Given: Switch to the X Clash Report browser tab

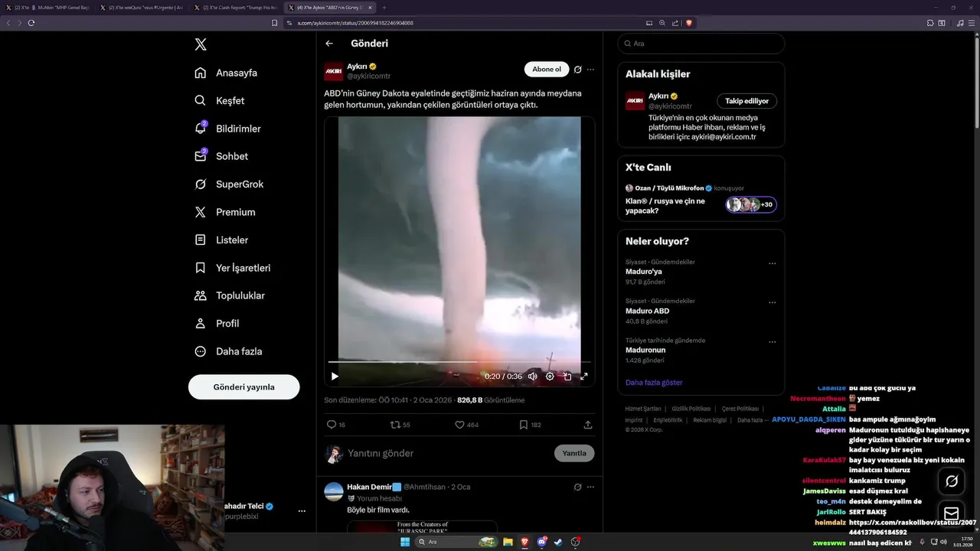Looking at the screenshot, I should point(235,8).
